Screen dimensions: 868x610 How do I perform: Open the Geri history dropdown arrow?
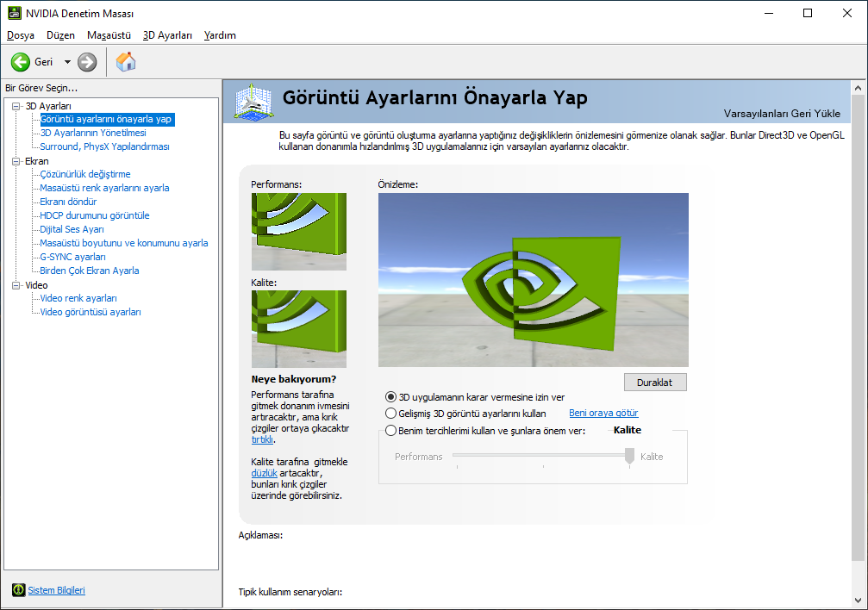(67, 62)
